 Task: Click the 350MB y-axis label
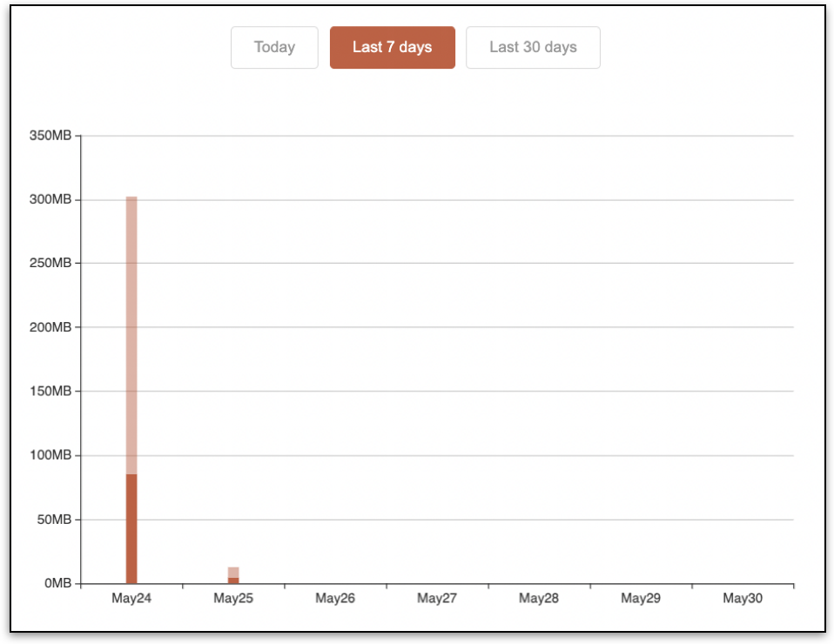pos(50,136)
